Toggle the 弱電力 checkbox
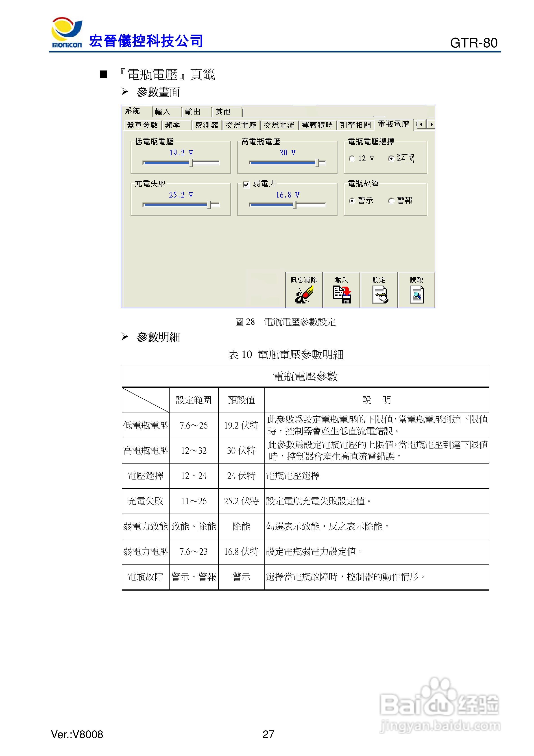This screenshot has height=756, width=534. click(246, 184)
